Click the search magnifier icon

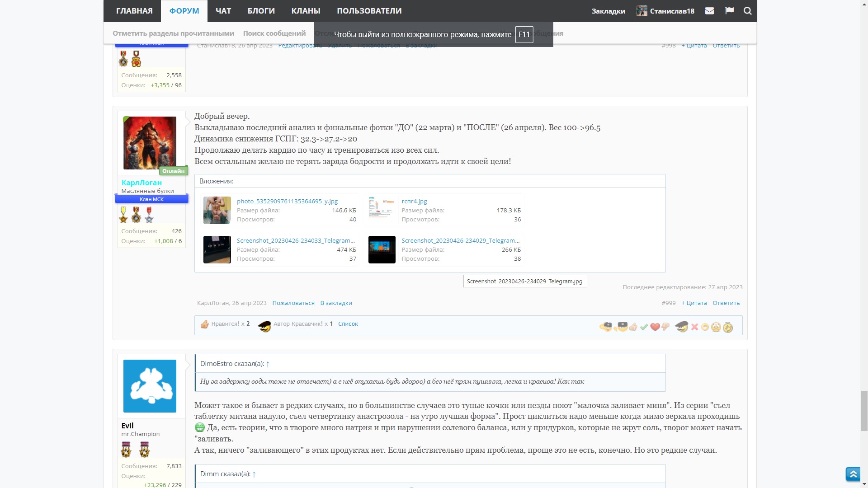click(x=747, y=11)
